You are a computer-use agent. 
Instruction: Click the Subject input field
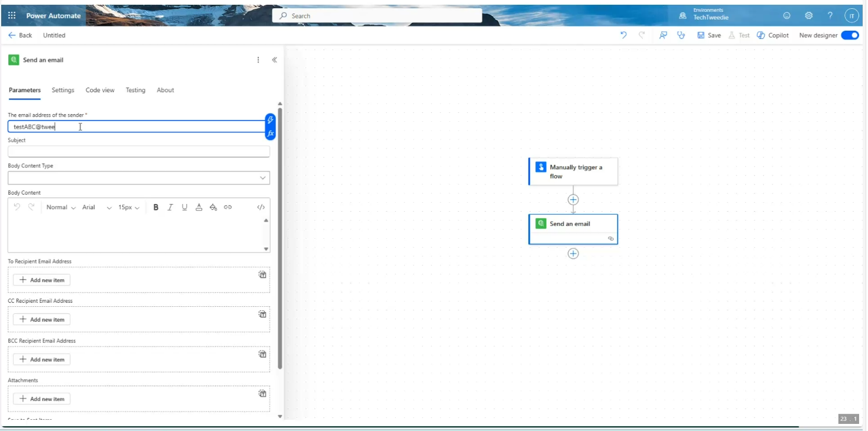click(x=139, y=152)
